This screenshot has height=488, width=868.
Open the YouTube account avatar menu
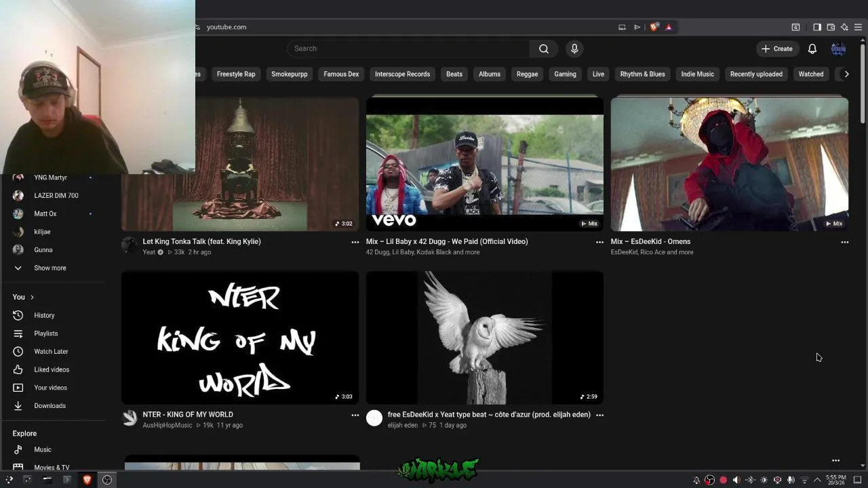click(839, 49)
